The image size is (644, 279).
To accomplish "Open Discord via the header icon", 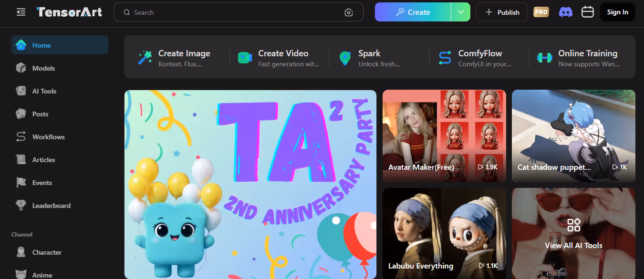I will coord(565,12).
